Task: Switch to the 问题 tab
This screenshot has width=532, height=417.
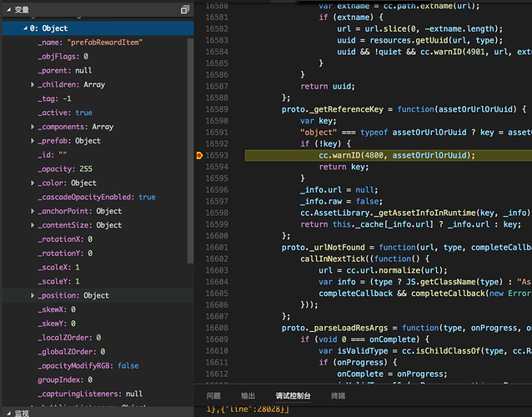Action: click(213, 396)
